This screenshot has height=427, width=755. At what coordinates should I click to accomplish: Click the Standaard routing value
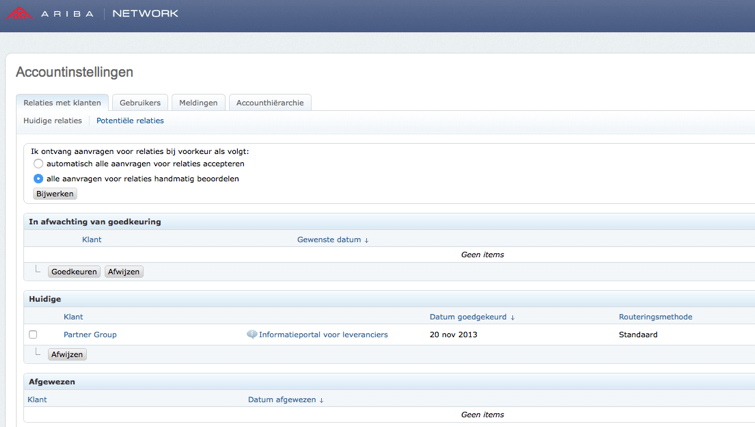pos(638,335)
